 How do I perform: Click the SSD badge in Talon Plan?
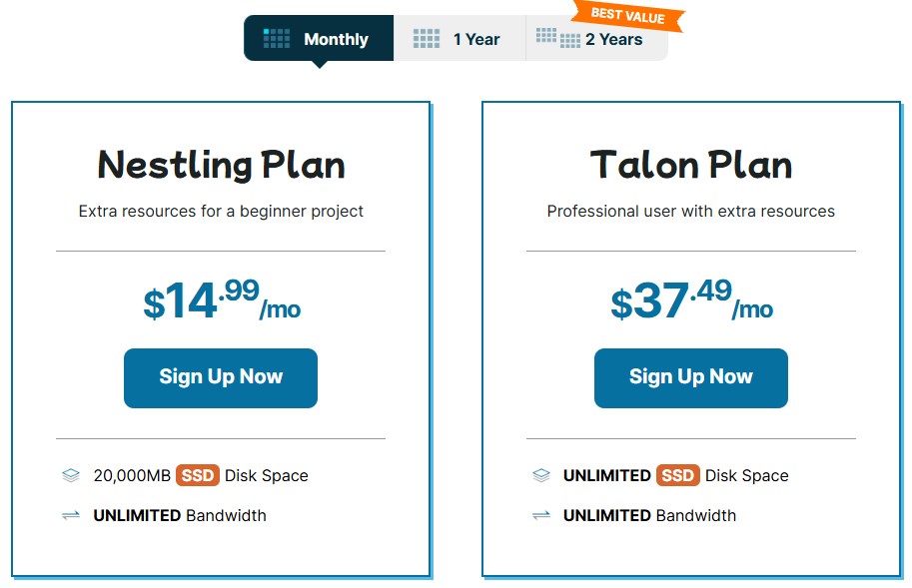click(x=678, y=476)
